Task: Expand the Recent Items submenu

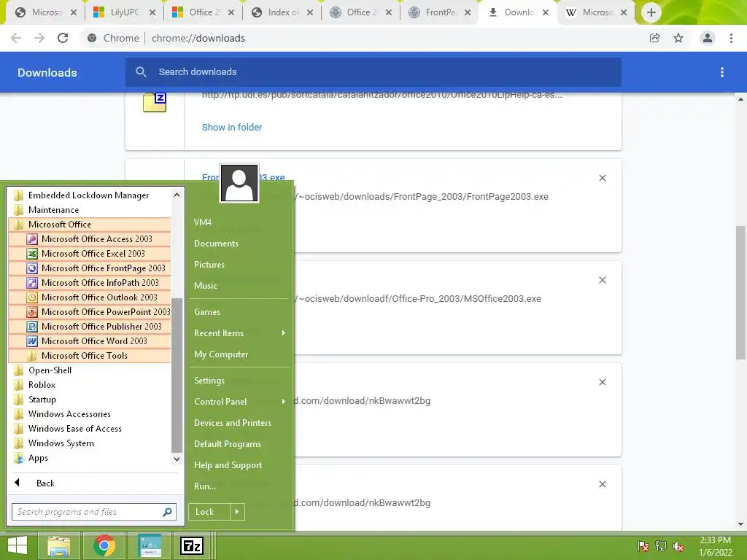Action: (x=239, y=333)
